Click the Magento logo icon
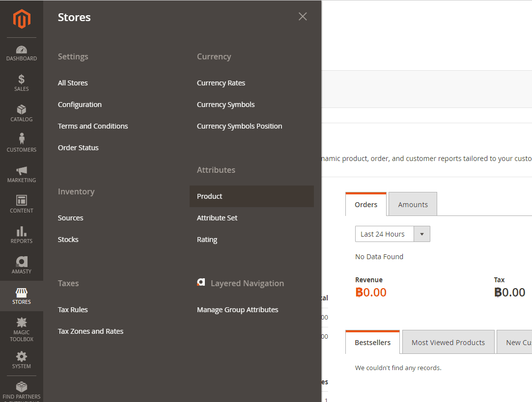The width and height of the screenshot is (532, 402). (22, 19)
